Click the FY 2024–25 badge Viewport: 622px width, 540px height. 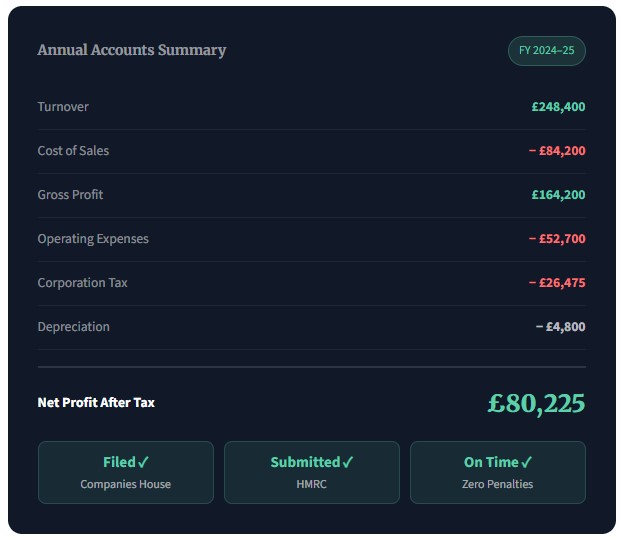click(546, 51)
